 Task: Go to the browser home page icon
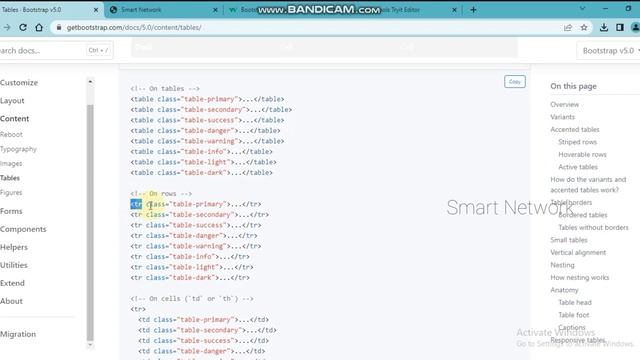[x=39, y=27]
